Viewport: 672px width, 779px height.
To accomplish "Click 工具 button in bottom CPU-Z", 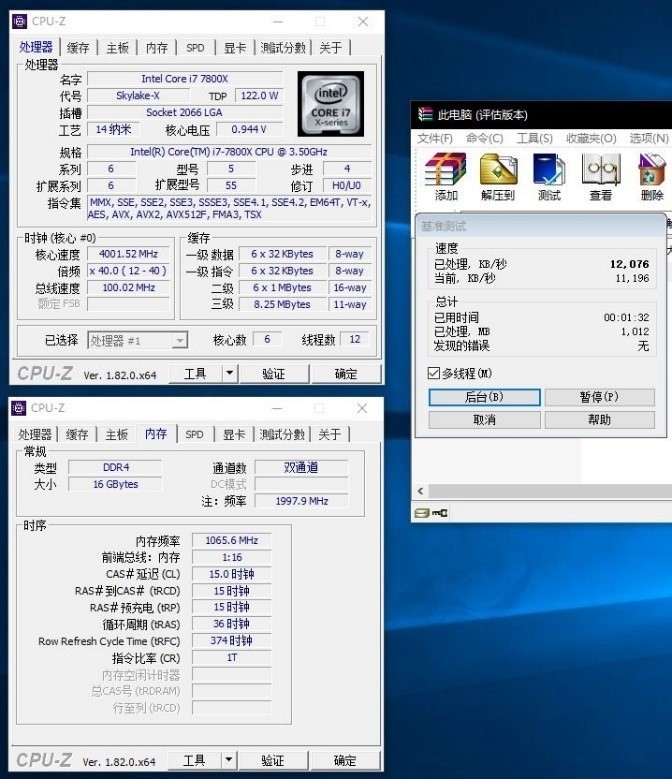I will coord(194,760).
